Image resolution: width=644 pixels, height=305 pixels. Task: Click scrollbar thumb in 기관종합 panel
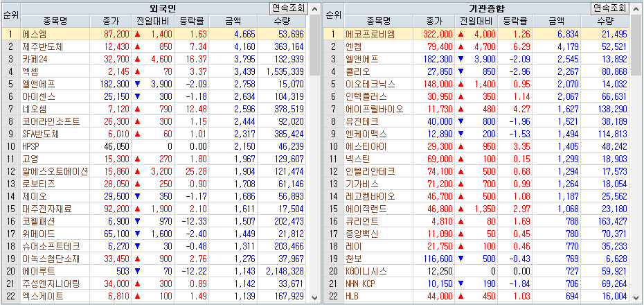coord(636,44)
